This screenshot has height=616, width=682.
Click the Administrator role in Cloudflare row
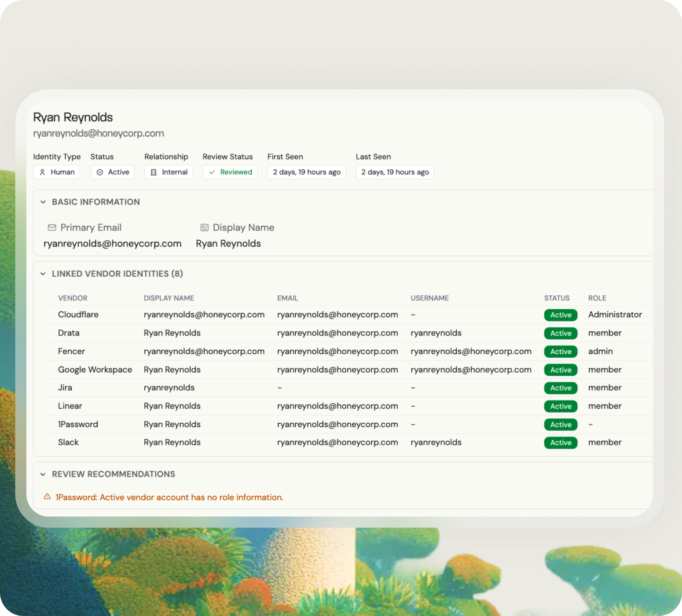[x=615, y=315]
